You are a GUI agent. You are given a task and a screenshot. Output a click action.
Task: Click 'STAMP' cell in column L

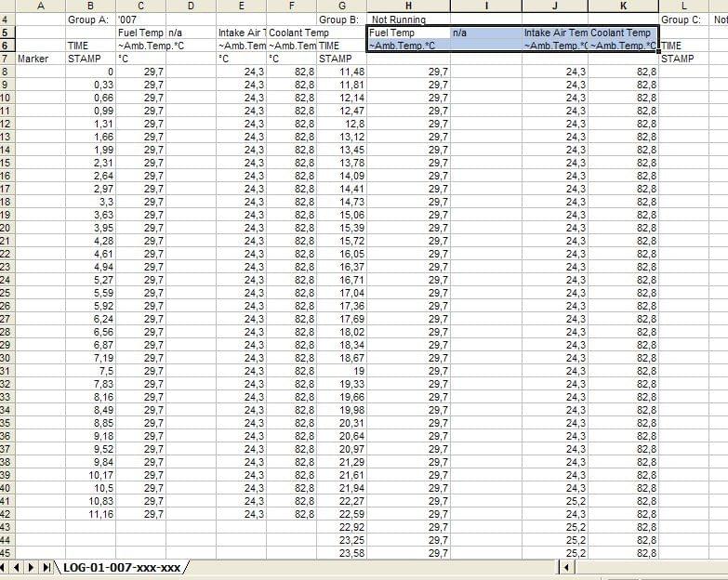[x=684, y=59]
